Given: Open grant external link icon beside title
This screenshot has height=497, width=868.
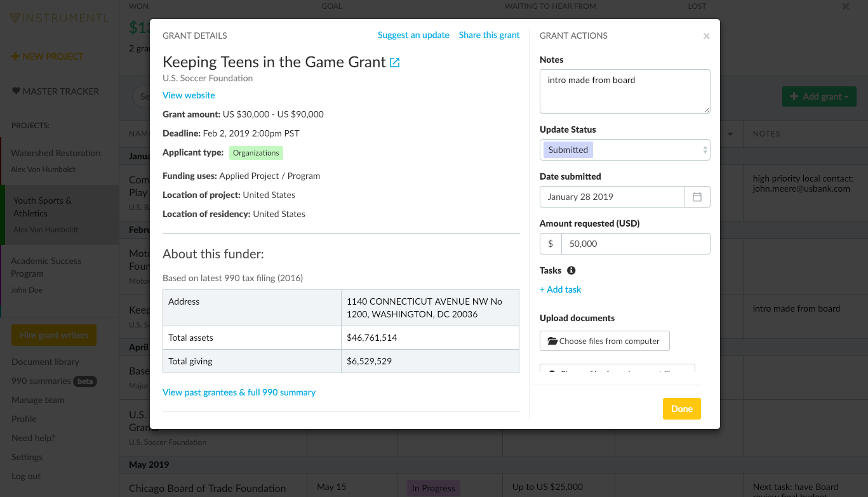Looking at the screenshot, I should (x=395, y=62).
